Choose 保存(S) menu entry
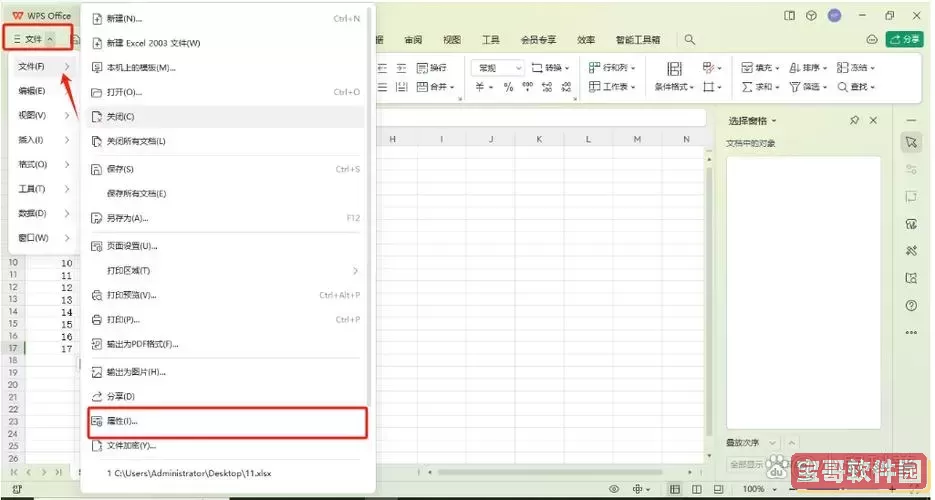935x500 pixels. click(225, 169)
